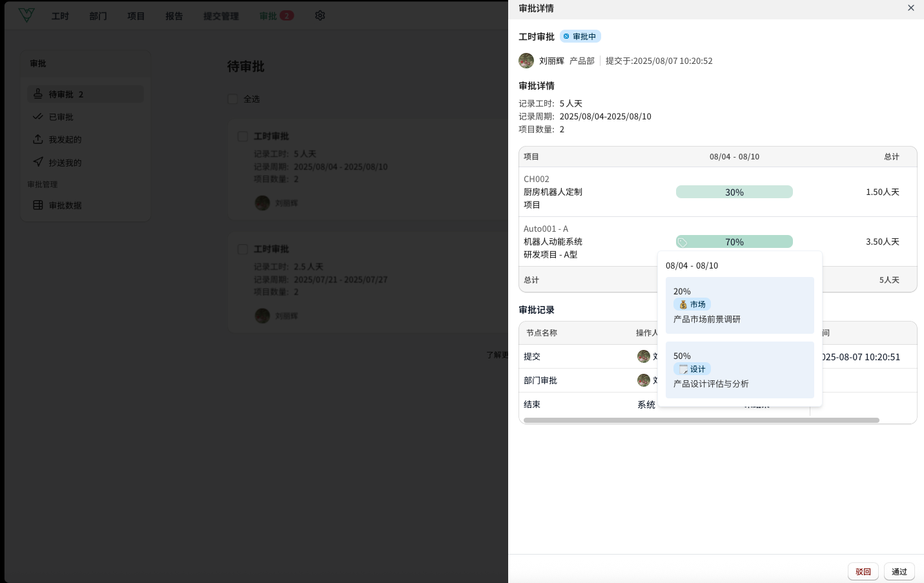Select 已审批 in the sidebar
Screen dimensions: 924x583
pos(85,117)
